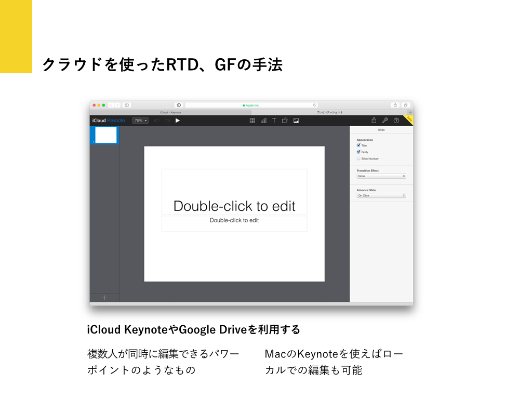Screen dimensions: 532x399
Task: Open the shape insert icon
Action: point(285,121)
